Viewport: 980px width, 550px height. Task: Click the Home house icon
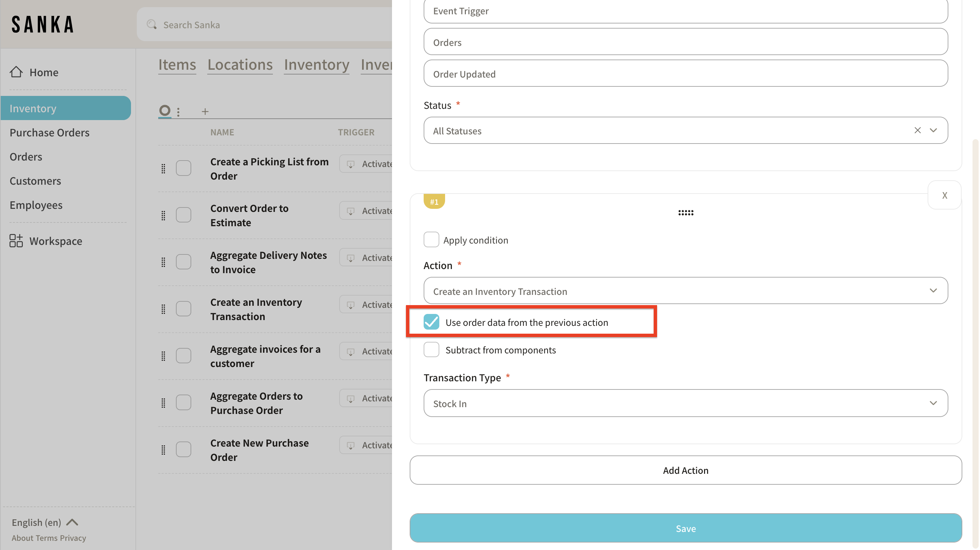pos(16,72)
